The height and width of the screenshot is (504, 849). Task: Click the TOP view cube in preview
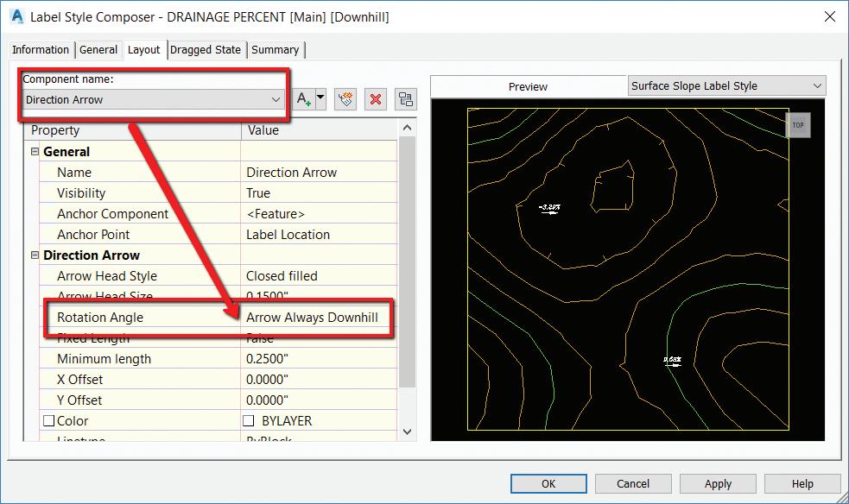(798, 125)
